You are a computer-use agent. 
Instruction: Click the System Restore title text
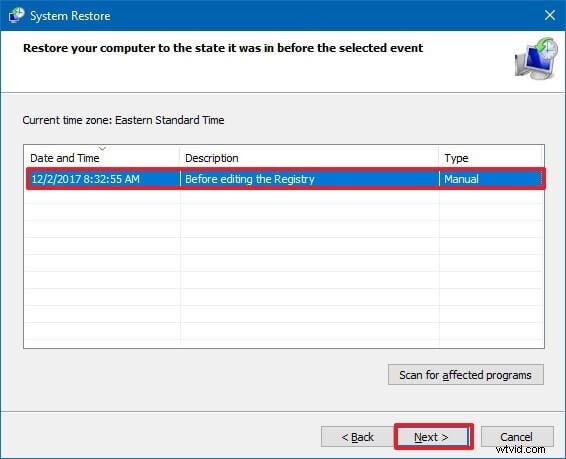pos(70,16)
